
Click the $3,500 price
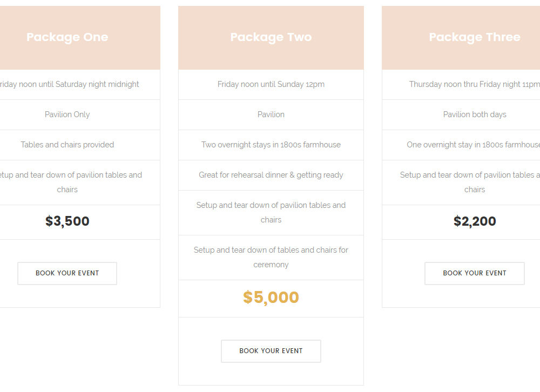click(x=67, y=221)
